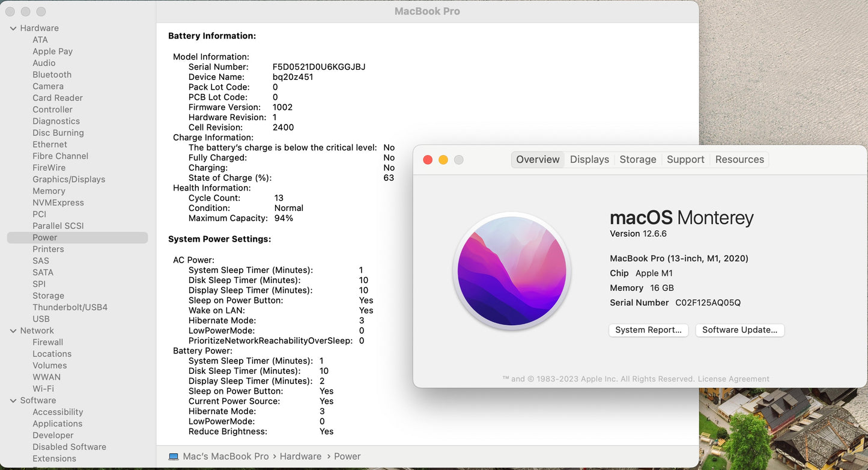Click the MacBook icon in the path bar
The width and height of the screenshot is (868, 470).
[x=174, y=457]
